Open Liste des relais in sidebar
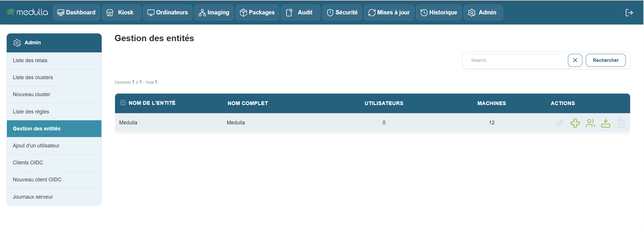The image size is (644, 228). (30, 60)
